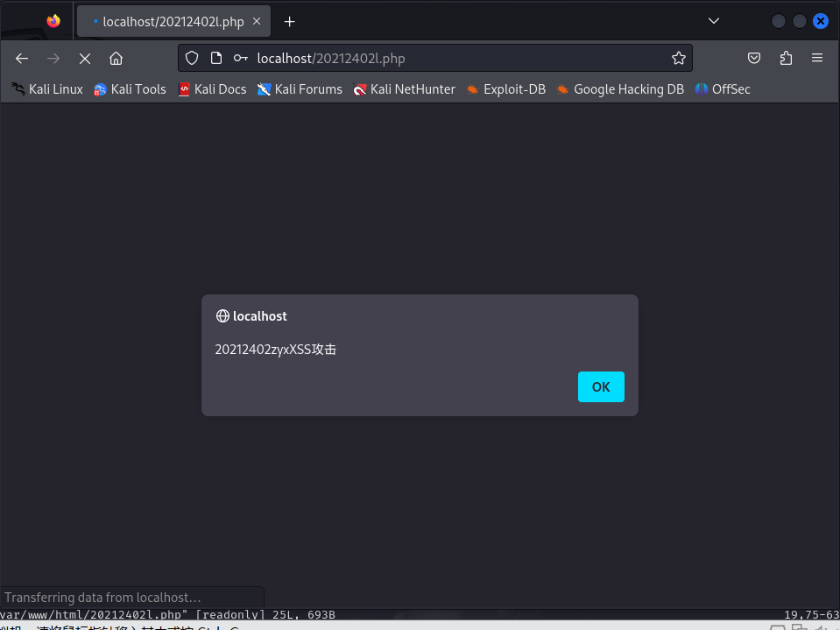Bookmark this page with the star

679,58
